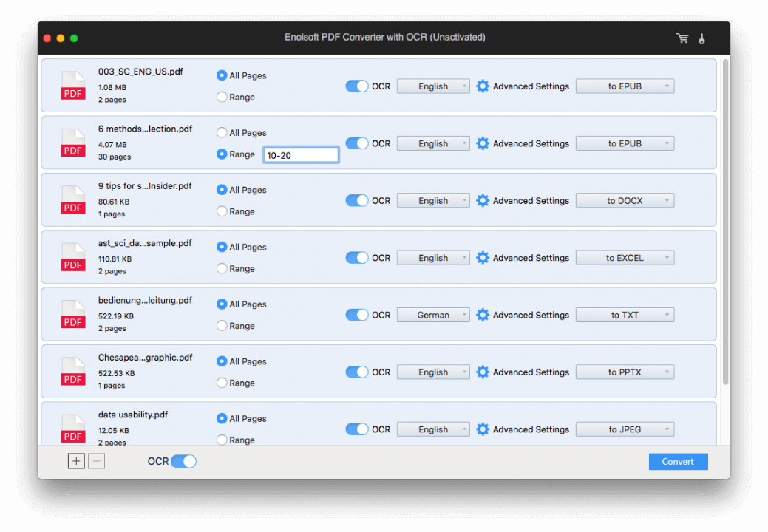768x532 pixels.
Task: Expand the 'to PPTX' format dropdown
Action: [625, 372]
